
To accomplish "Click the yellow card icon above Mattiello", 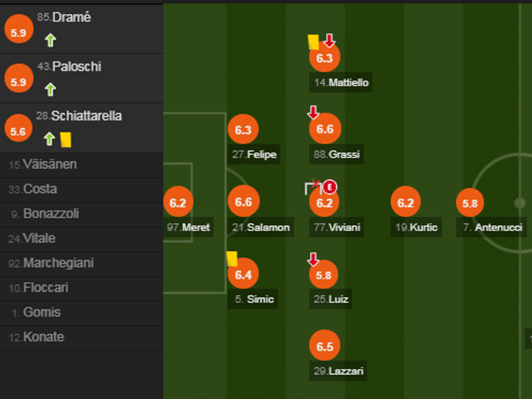I will (x=313, y=42).
